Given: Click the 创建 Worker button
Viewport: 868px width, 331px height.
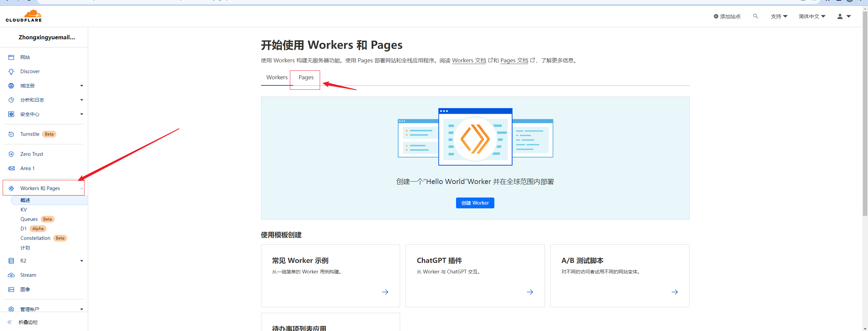Looking at the screenshot, I should (x=475, y=203).
